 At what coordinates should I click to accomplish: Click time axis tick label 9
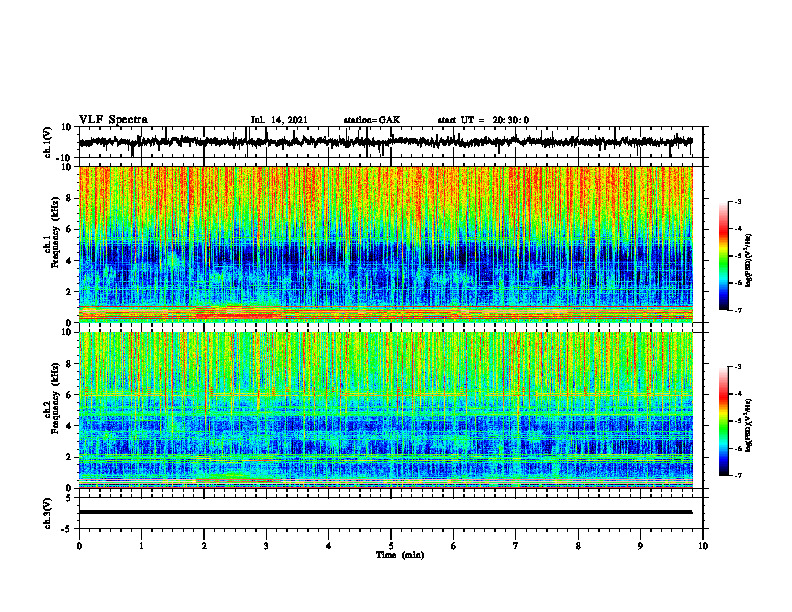click(x=640, y=546)
